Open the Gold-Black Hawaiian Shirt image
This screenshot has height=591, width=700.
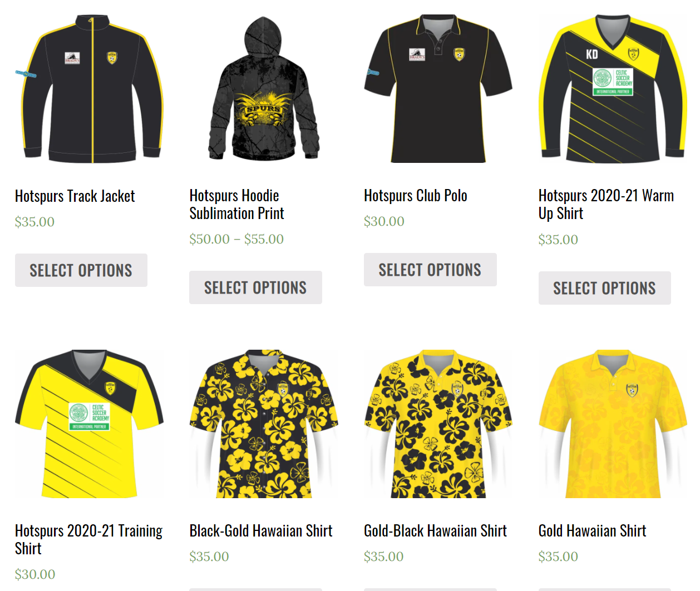point(438,424)
